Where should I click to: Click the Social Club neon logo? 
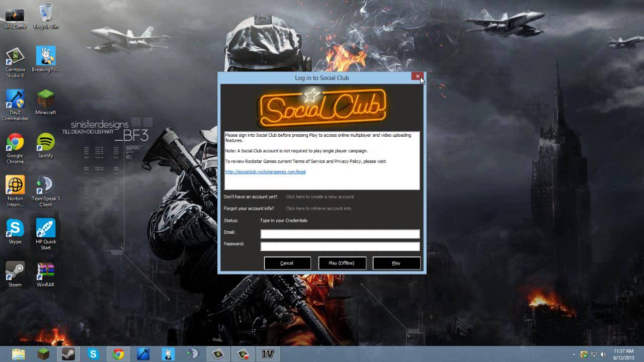[322, 107]
